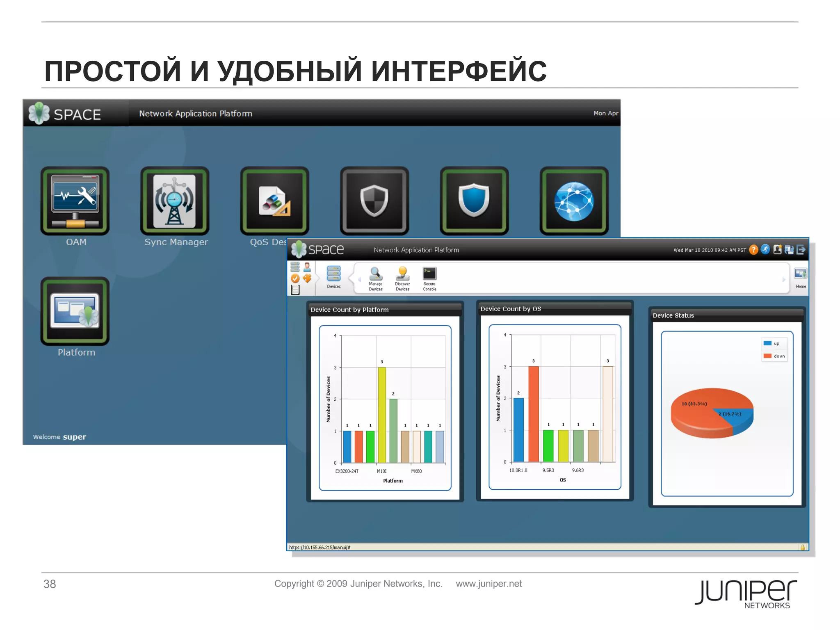Image resolution: width=840 pixels, height=630 pixels.
Task: Open the user preferences icon in header
Action: [x=777, y=249]
